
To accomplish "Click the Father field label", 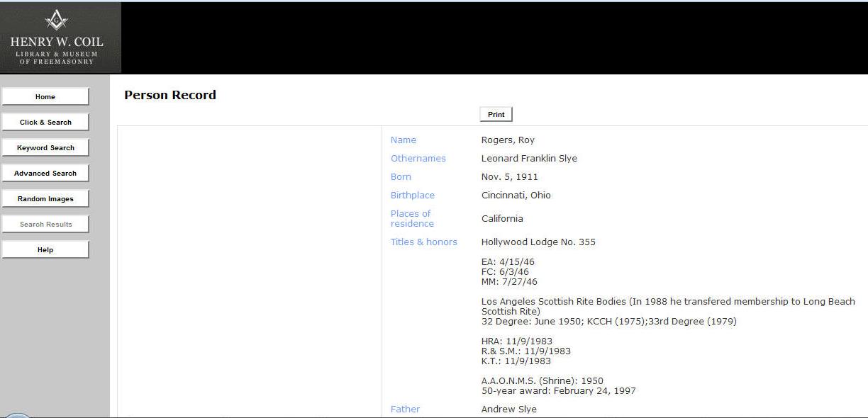I will (405, 409).
